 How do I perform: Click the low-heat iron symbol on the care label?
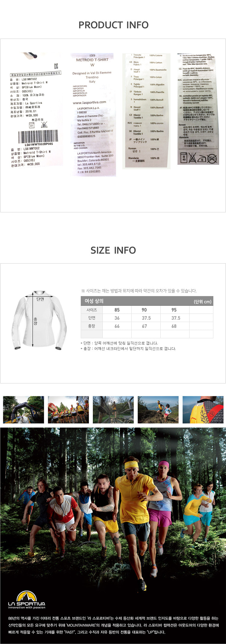(x=202, y=158)
